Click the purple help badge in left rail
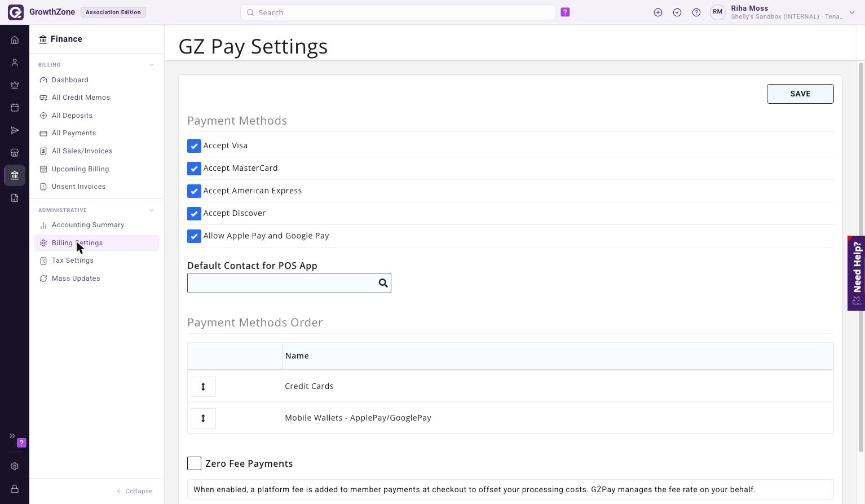Viewport: 865px width, 504px height. (22, 443)
